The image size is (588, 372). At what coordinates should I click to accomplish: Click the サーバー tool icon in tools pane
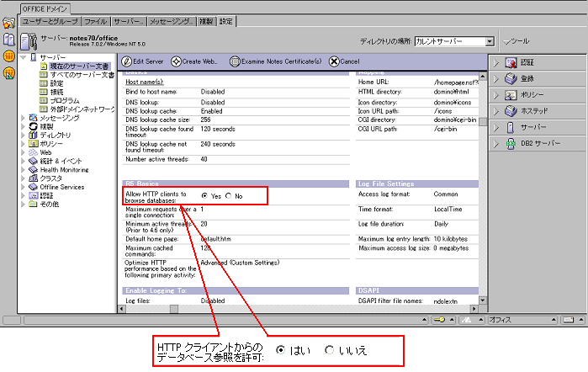click(511, 127)
